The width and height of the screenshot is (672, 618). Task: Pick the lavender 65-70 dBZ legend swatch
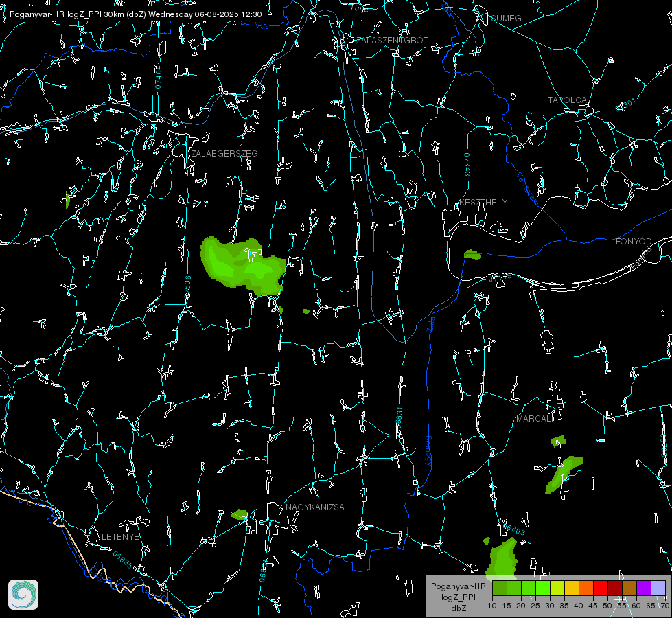tap(658, 588)
